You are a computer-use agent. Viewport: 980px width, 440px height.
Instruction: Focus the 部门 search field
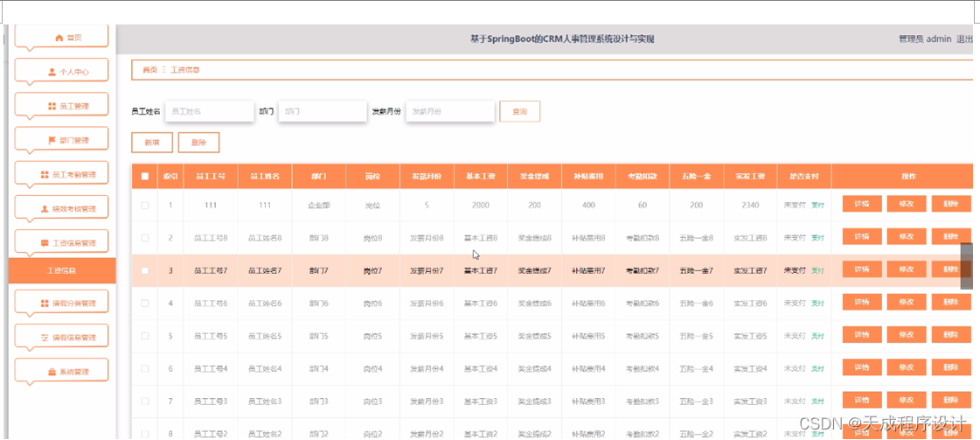click(x=323, y=111)
